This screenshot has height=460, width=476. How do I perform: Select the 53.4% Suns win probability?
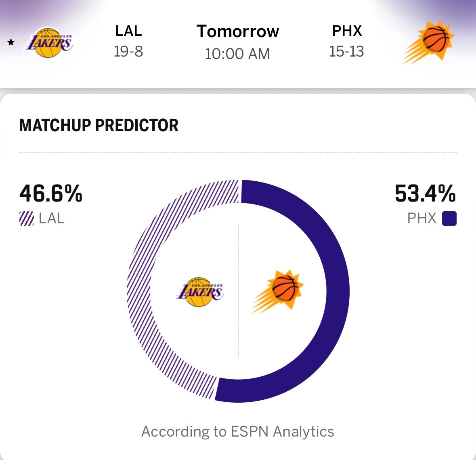425,193
